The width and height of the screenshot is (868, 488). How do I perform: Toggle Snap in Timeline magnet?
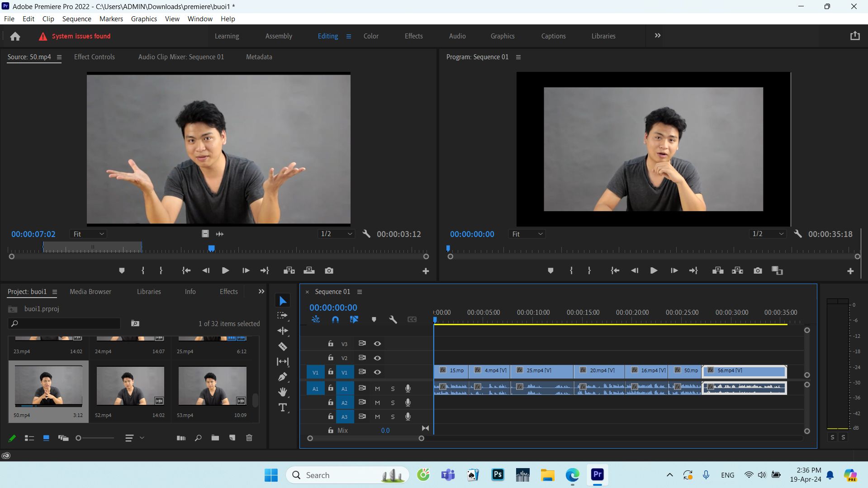click(335, 319)
